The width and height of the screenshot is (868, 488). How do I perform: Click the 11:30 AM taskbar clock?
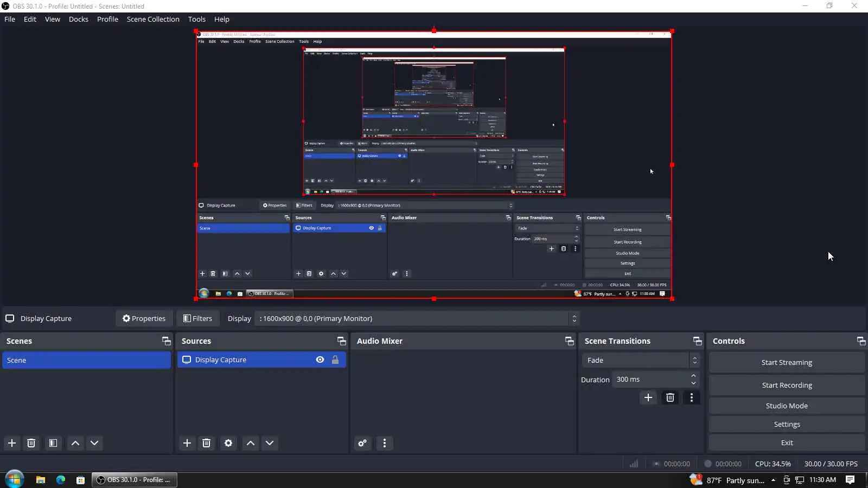(822, 480)
